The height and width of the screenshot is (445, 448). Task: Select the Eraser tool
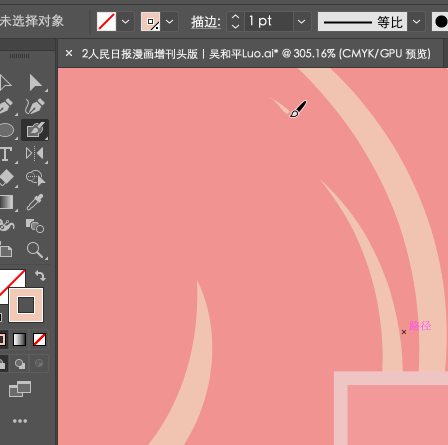[7, 178]
